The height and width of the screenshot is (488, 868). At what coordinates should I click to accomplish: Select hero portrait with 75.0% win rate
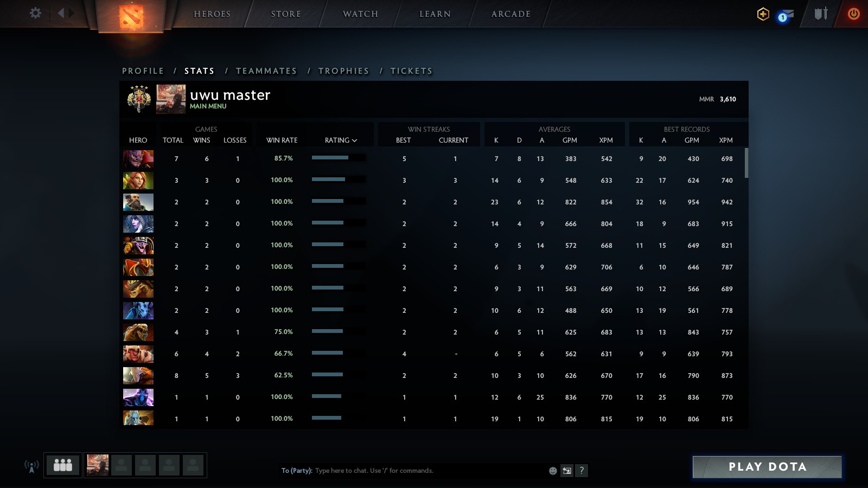coord(138,332)
